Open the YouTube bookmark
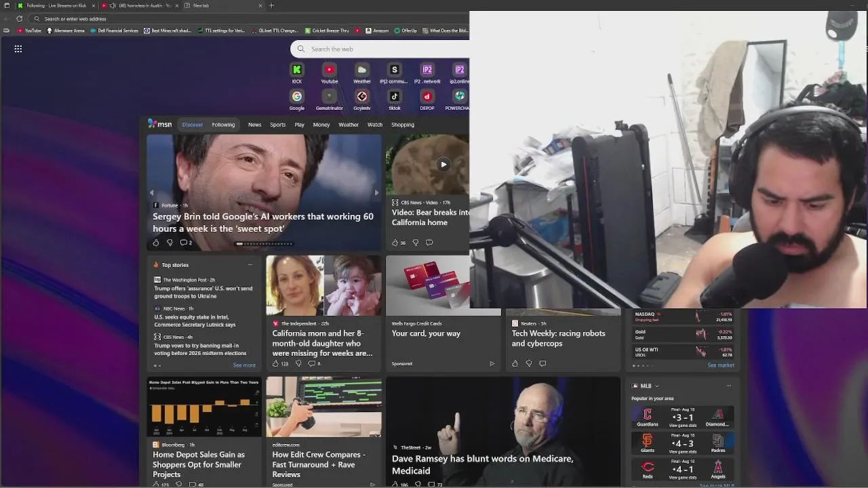This screenshot has height=488, width=868. tap(29, 30)
